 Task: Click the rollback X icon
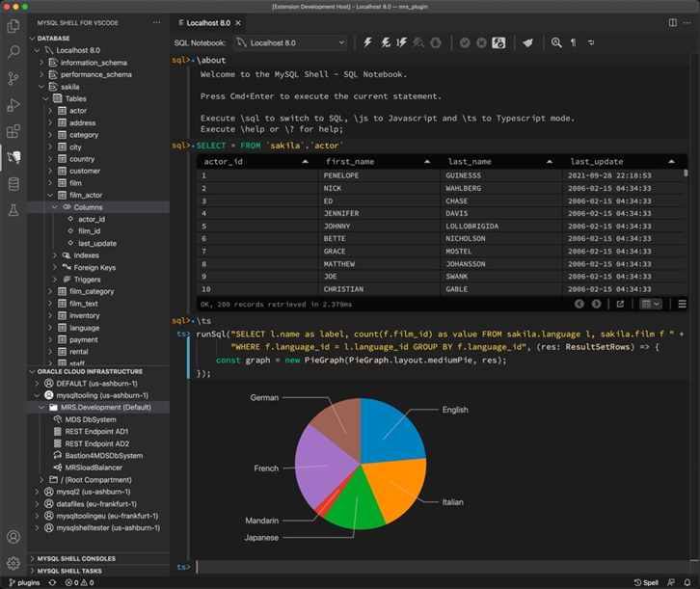(x=481, y=42)
